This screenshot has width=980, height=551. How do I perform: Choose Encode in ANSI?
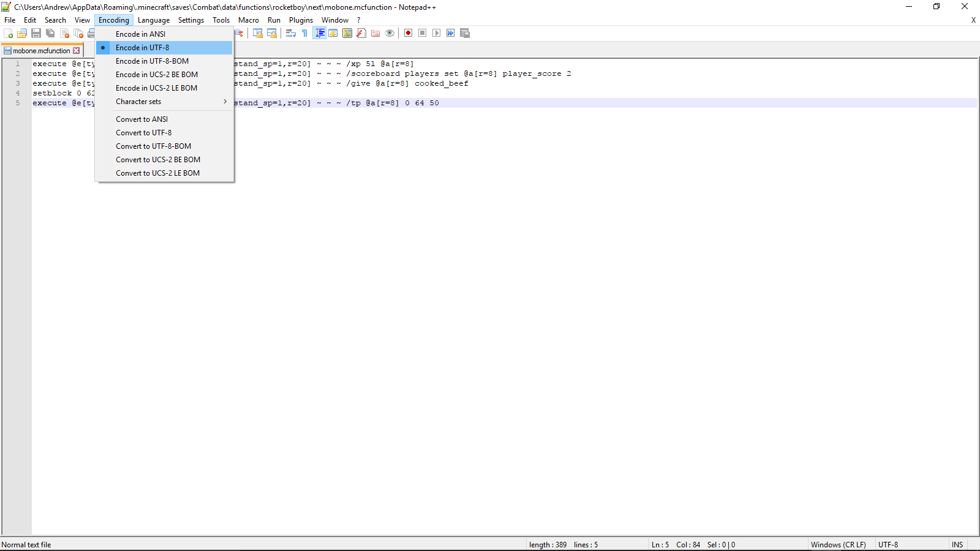(164, 34)
